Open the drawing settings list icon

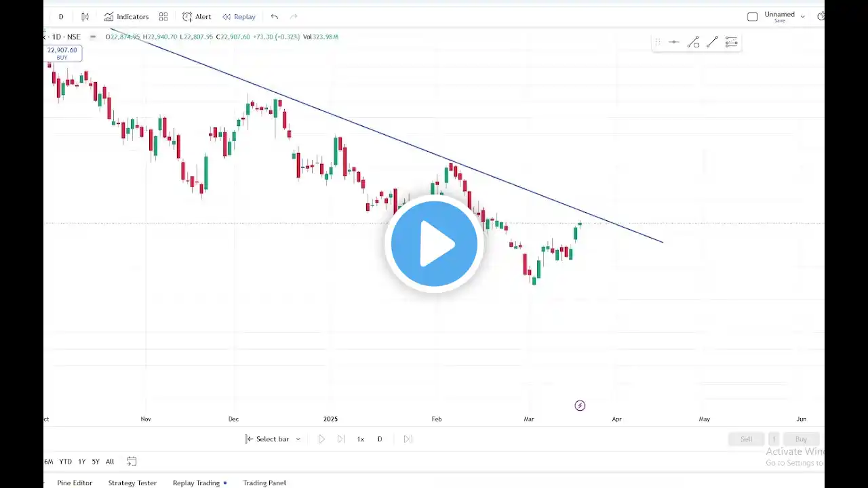[731, 43]
